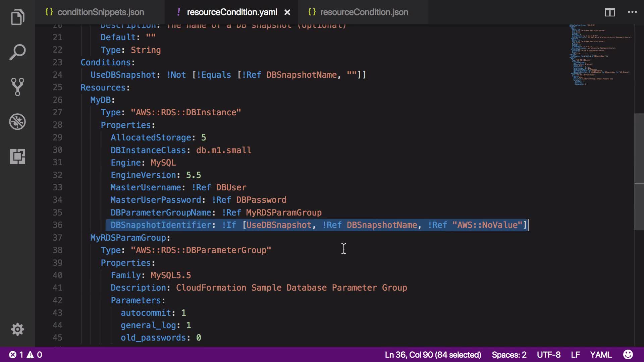This screenshot has width=644, height=362.
Task: Open the Extensions view
Action: point(17,156)
